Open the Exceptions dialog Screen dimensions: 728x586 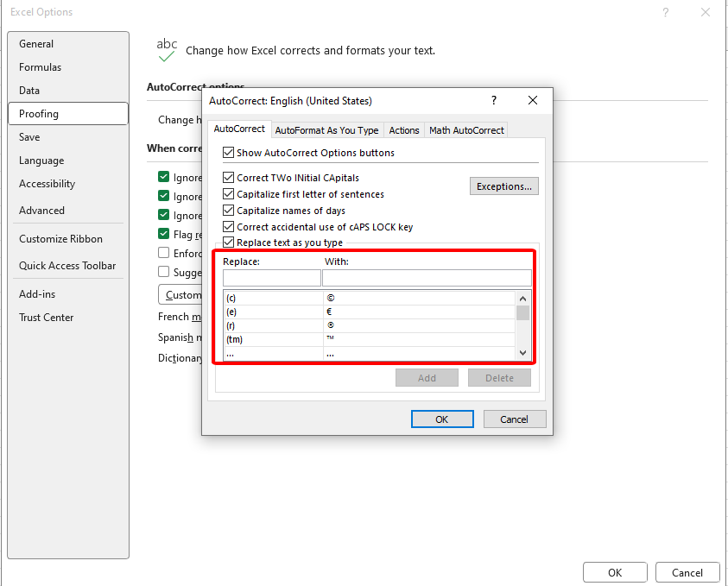[x=503, y=186]
